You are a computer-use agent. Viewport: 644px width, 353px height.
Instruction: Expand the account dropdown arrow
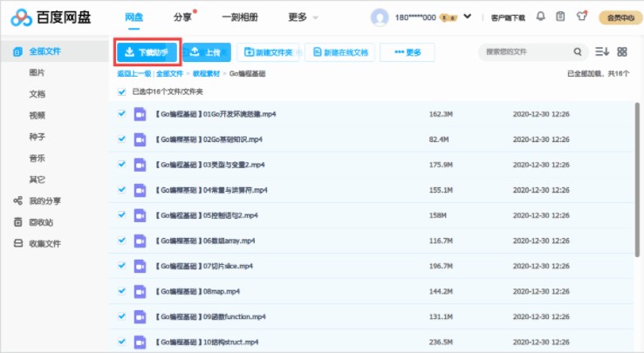(x=468, y=17)
